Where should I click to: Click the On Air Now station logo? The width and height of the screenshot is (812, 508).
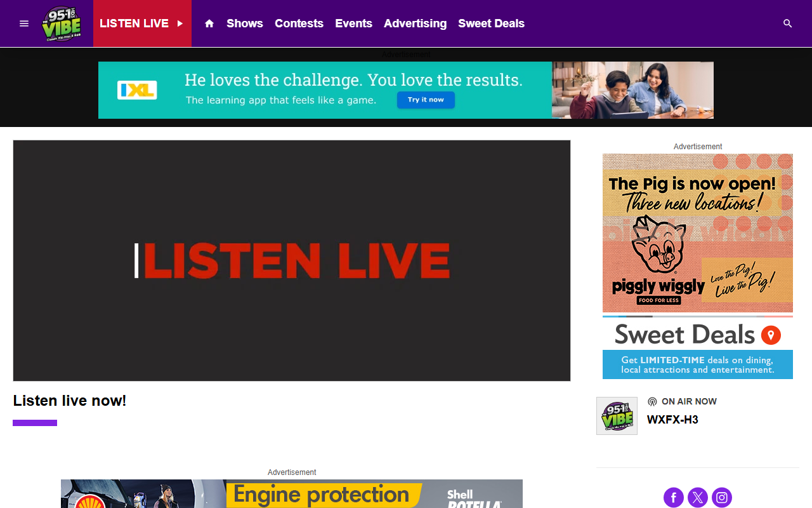pos(617,416)
